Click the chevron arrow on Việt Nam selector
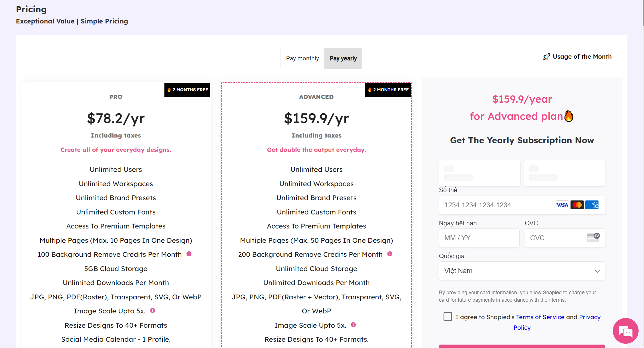The width and height of the screenshot is (644, 348). pyautogui.click(x=597, y=271)
